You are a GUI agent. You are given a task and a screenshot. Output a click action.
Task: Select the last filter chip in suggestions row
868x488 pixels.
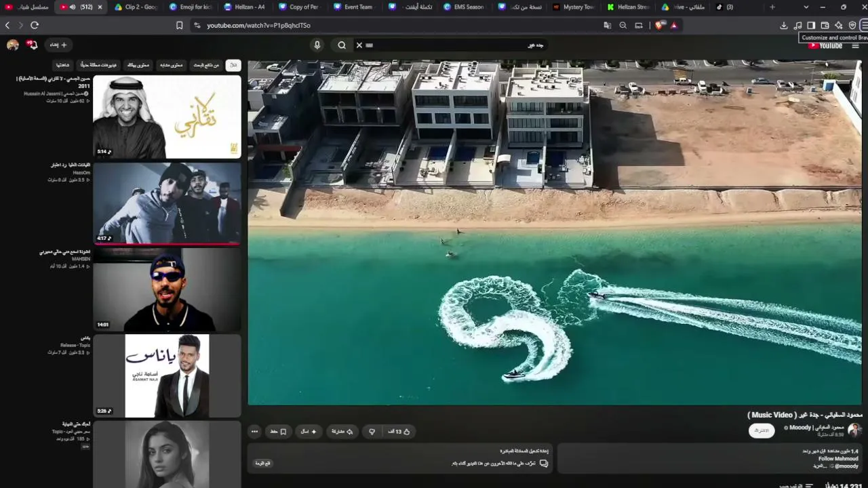pos(62,65)
